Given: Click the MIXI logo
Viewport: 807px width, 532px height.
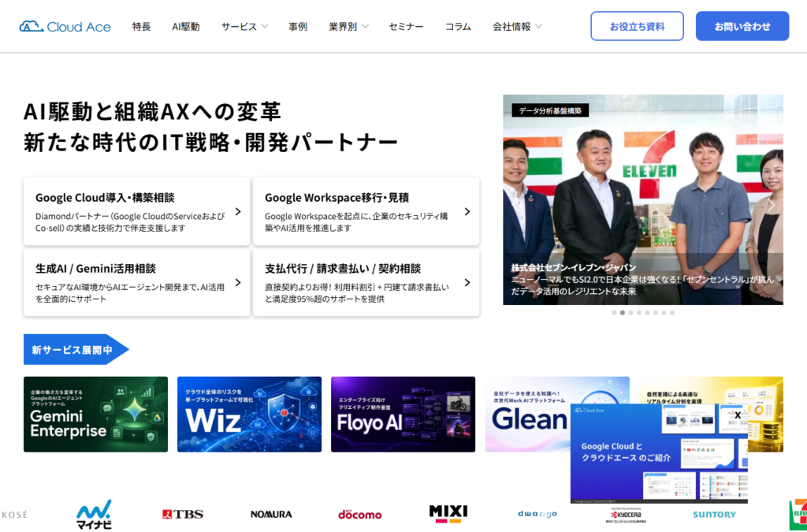Looking at the screenshot, I should [x=448, y=513].
